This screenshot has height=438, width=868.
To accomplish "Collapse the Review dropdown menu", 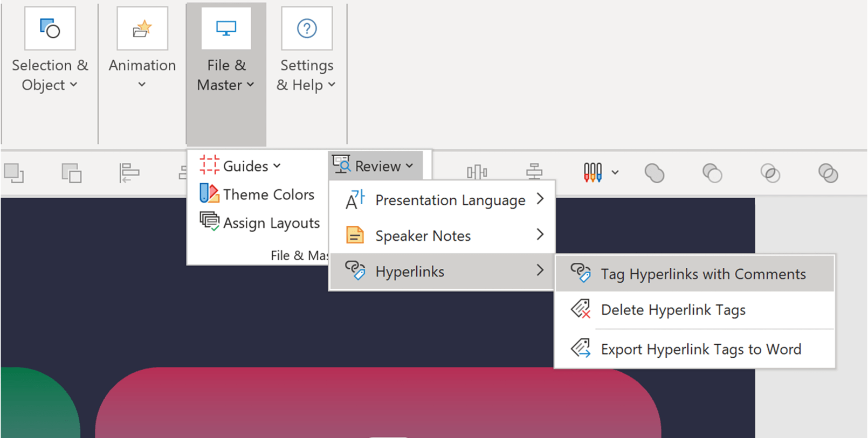I will 374,166.
